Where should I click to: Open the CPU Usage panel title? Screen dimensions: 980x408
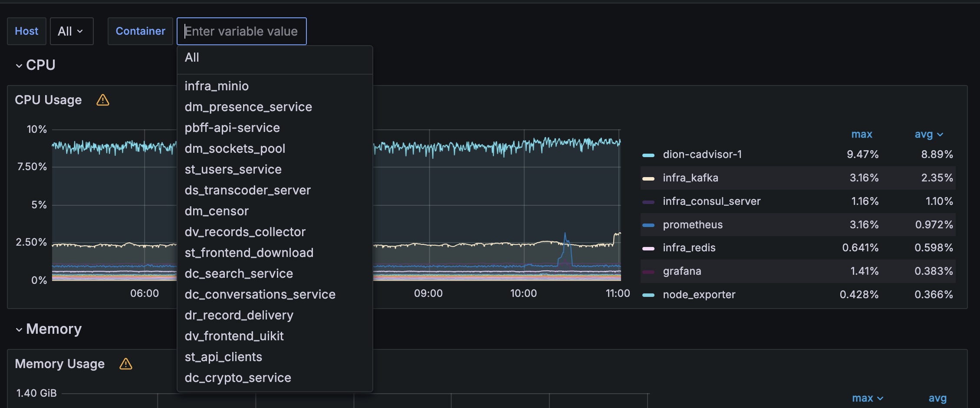pyautogui.click(x=48, y=100)
